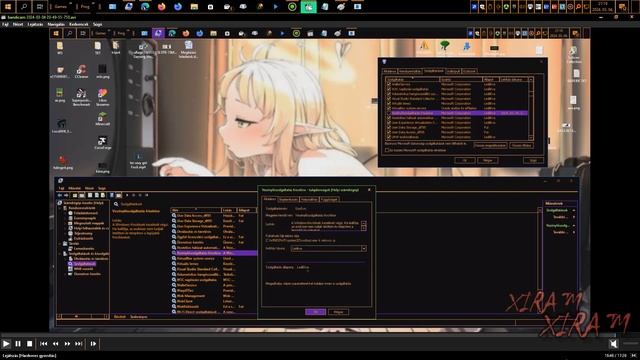Click Mégse in service properties dialog
Image resolution: width=640 pixels, height=360 pixels.
[338, 312]
